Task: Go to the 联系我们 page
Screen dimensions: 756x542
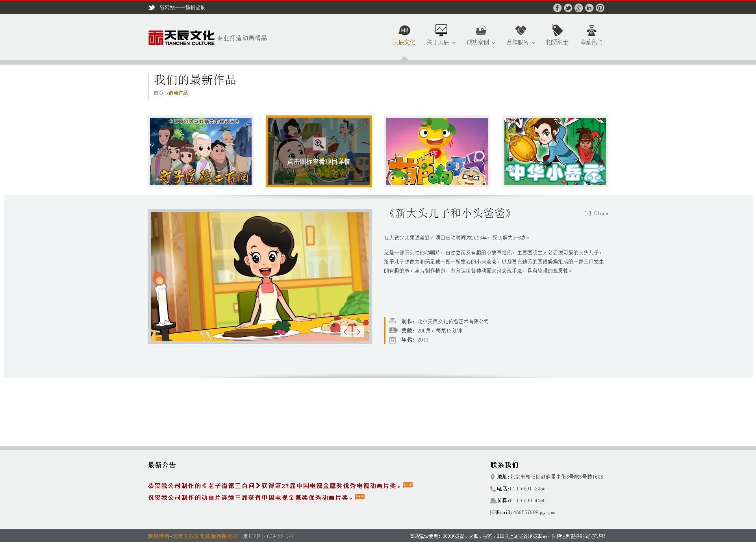Action: pyautogui.click(x=591, y=42)
